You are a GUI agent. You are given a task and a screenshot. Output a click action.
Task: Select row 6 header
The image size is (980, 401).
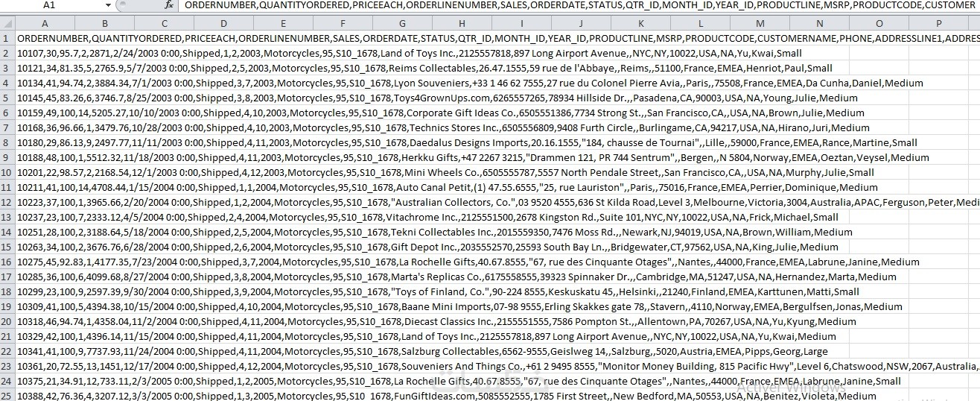[7, 113]
